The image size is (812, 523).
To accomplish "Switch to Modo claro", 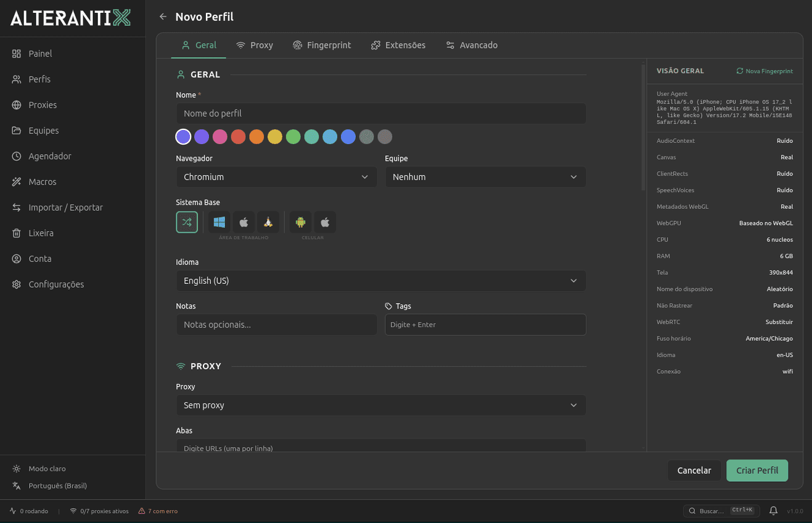I will tap(47, 469).
